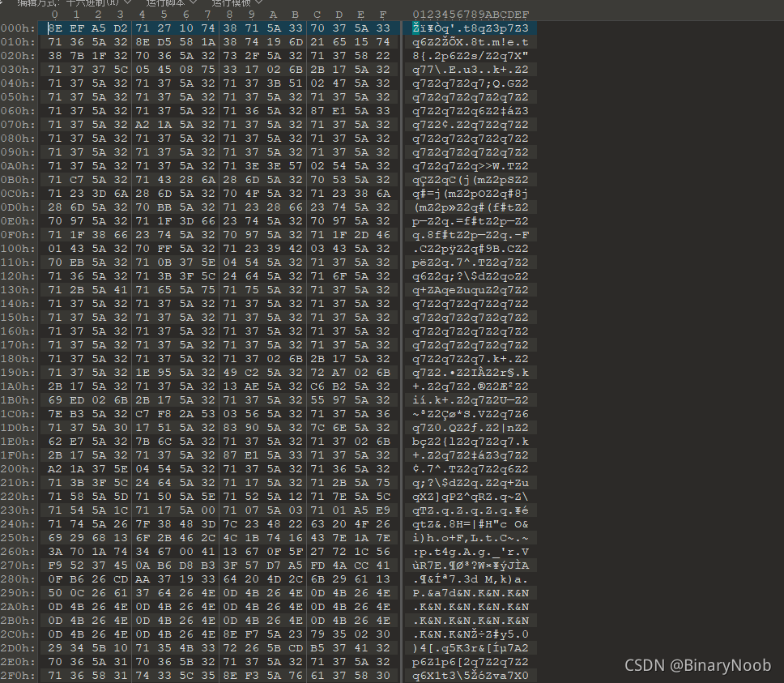Select byte F7 in row 2C0h
The image size is (784, 683).
(x=252, y=634)
